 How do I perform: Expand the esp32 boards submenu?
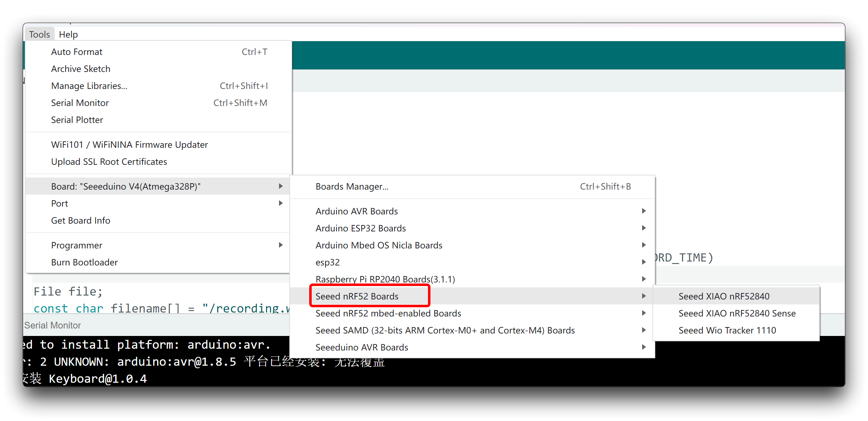click(472, 262)
